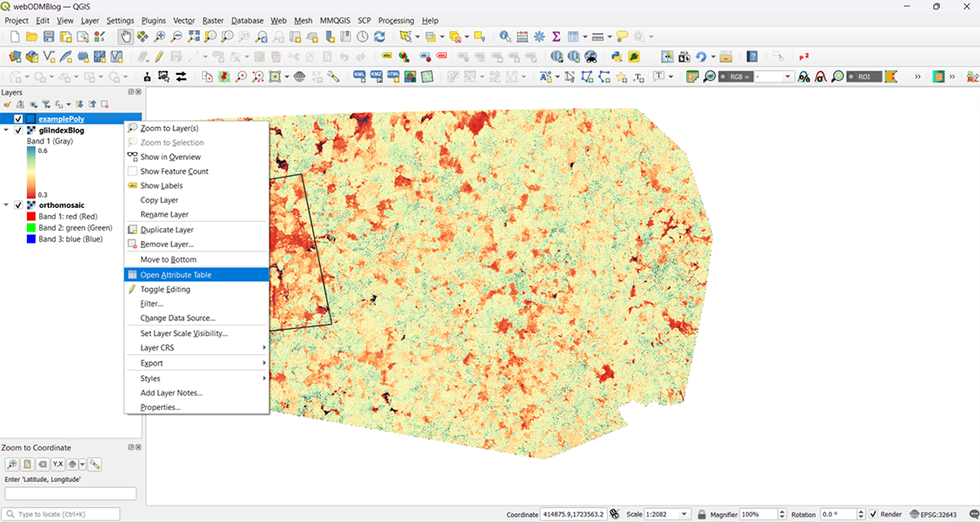The width and height of the screenshot is (980, 523).
Task: Uncheck the gliIndexBlog layer visibility checkbox
Action: pos(18,131)
